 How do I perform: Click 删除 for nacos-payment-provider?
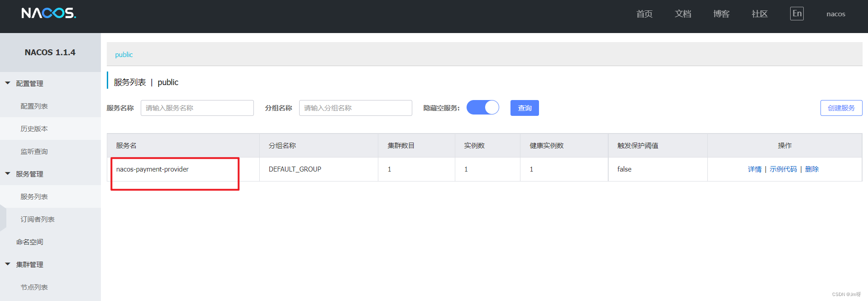click(812, 169)
